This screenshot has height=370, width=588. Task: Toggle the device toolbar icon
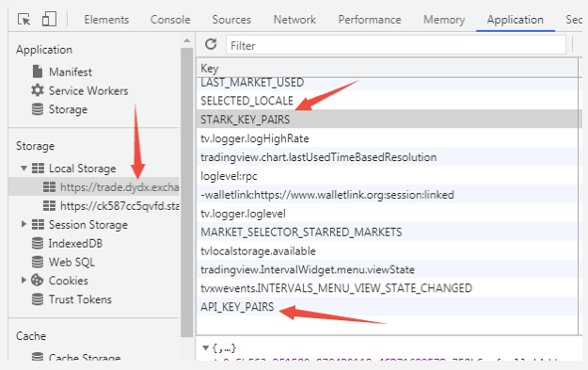[x=49, y=19]
